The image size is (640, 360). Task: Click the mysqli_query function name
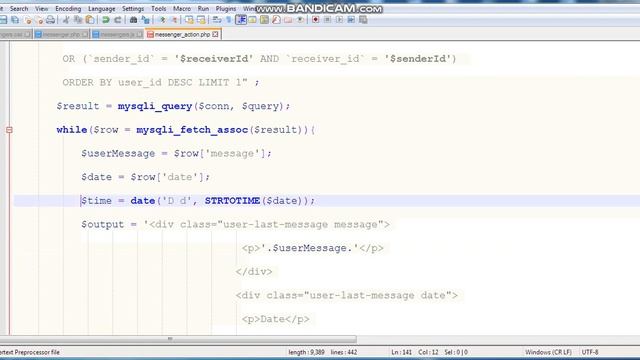point(155,106)
